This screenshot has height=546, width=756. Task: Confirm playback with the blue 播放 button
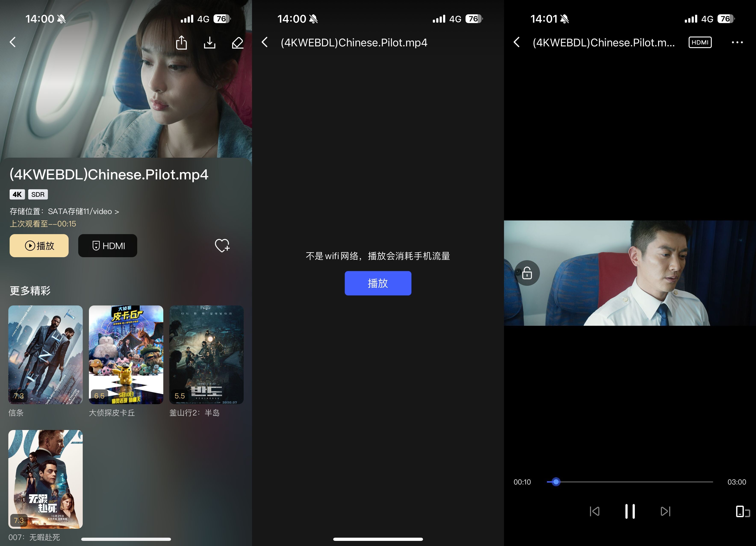pos(378,283)
